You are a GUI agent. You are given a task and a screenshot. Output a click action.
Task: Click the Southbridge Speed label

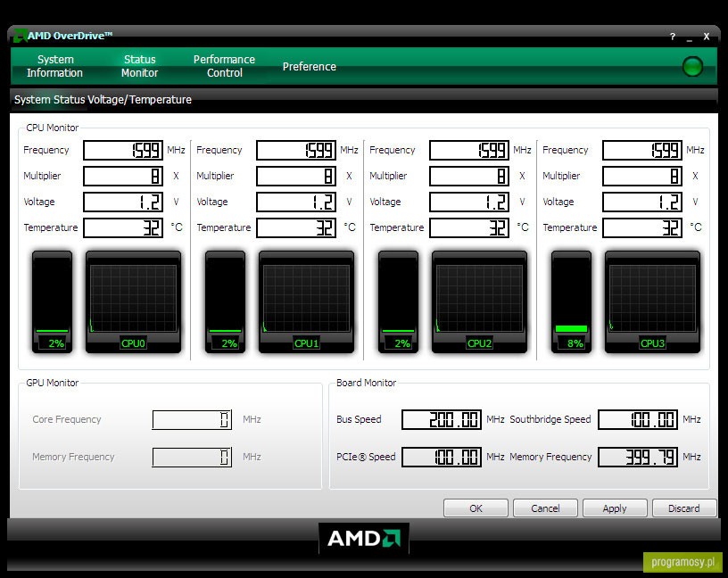(x=550, y=419)
